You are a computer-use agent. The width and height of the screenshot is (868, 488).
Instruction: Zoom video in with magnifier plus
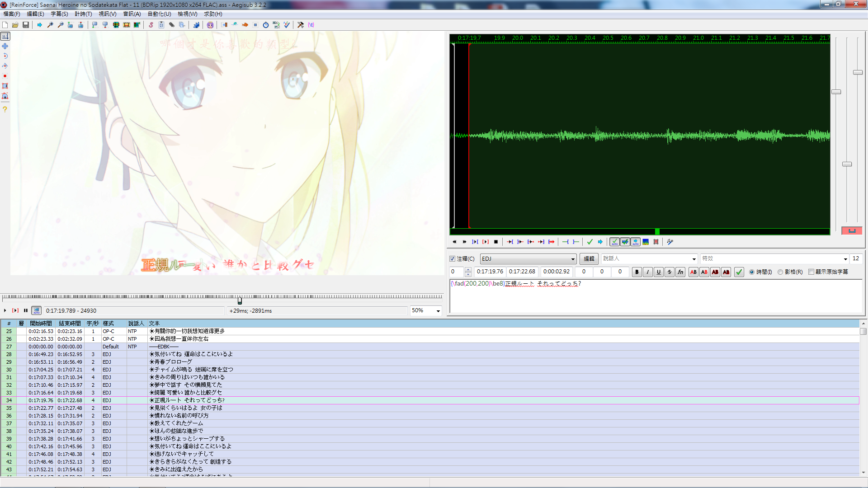pos(50,25)
